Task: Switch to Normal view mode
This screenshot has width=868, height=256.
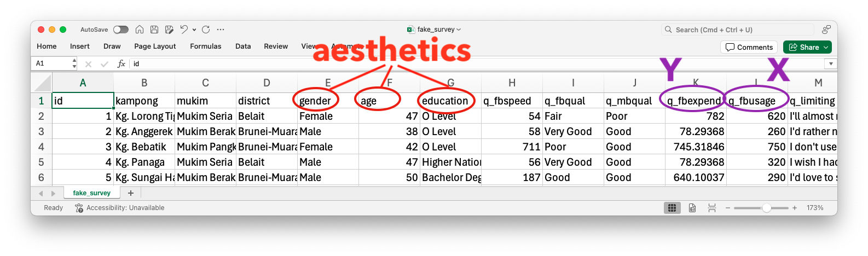Action: pos(672,208)
